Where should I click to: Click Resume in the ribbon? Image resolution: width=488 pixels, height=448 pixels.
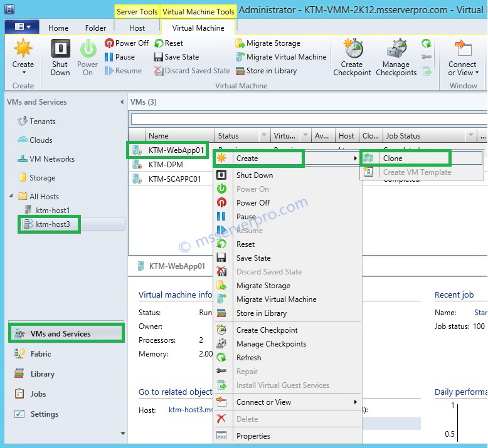pyautogui.click(x=123, y=71)
